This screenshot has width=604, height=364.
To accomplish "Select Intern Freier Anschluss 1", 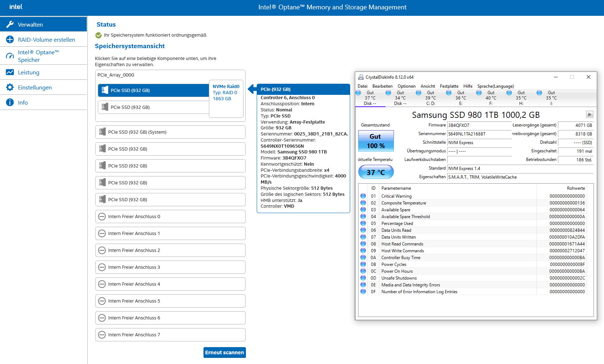I will click(170, 234).
